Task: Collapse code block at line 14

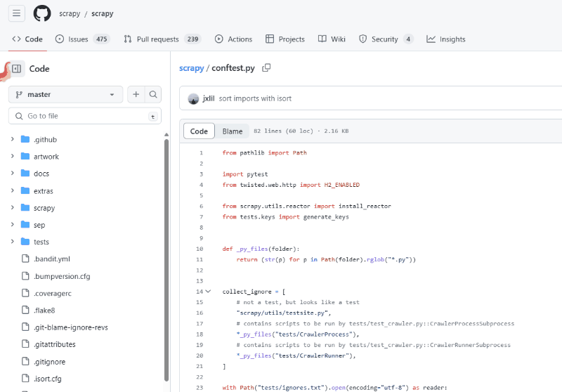Action: click(208, 291)
